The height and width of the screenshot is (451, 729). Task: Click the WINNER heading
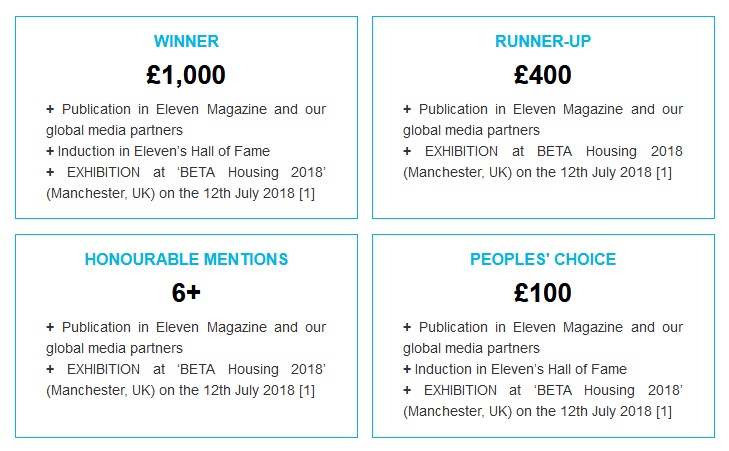[186, 41]
